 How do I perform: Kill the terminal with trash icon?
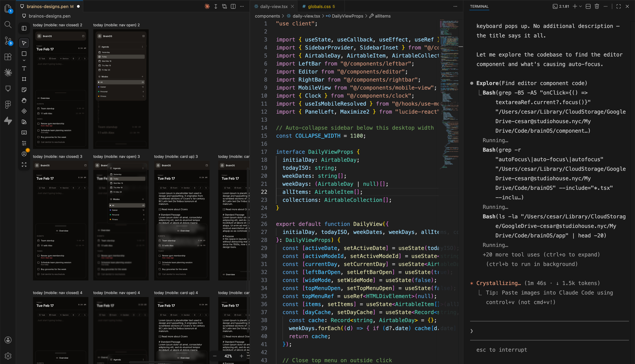pos(597,6)
